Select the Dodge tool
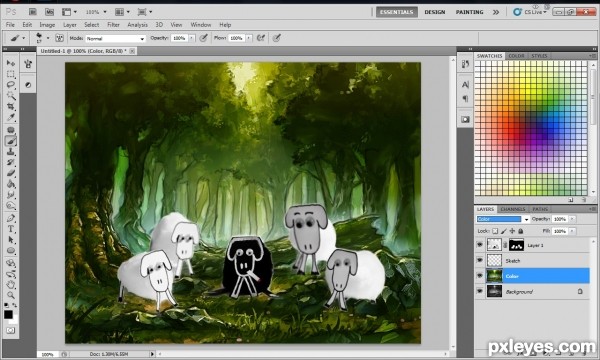 coord(11,206)
